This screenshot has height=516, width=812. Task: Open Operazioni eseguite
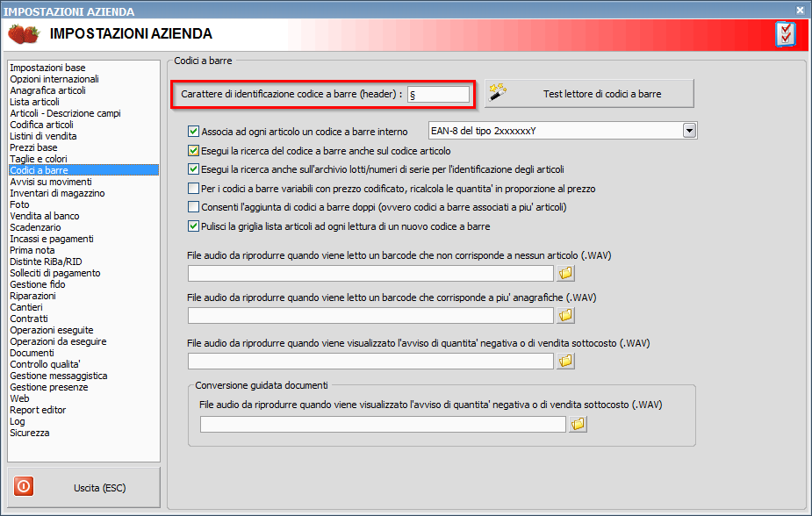(51, 330)
